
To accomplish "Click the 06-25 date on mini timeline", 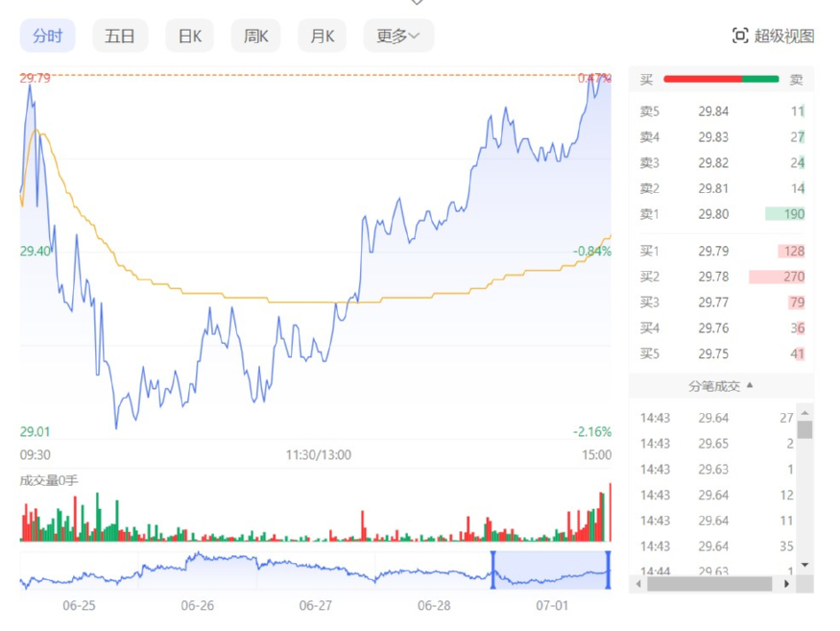I will 80,606.
